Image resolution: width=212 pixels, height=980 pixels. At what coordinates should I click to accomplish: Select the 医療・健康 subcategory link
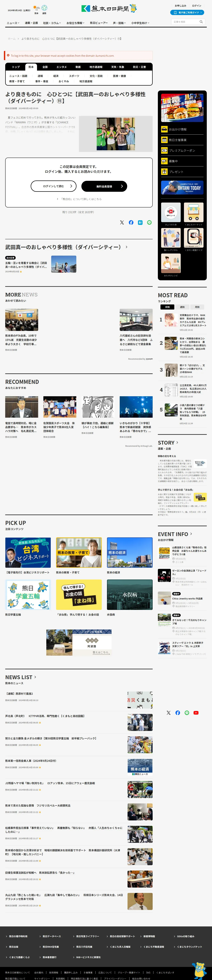[119, 76]
